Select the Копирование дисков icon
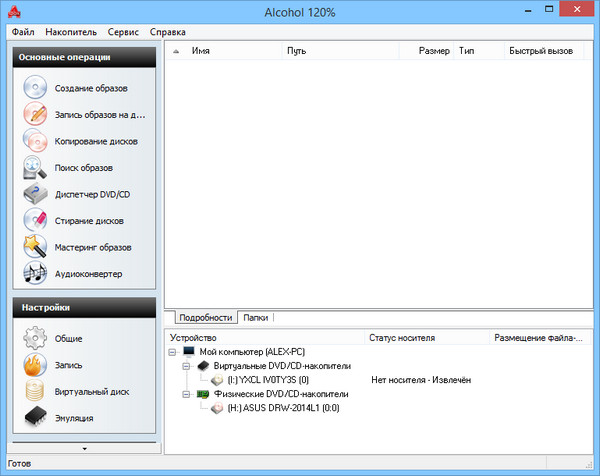 36,140
